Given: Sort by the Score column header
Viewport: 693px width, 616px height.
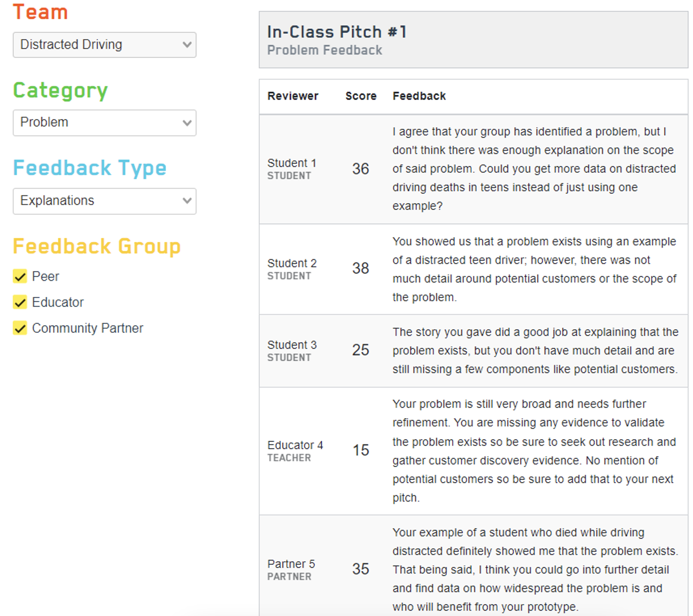Looking at the screenshot, I should (361, 96).
